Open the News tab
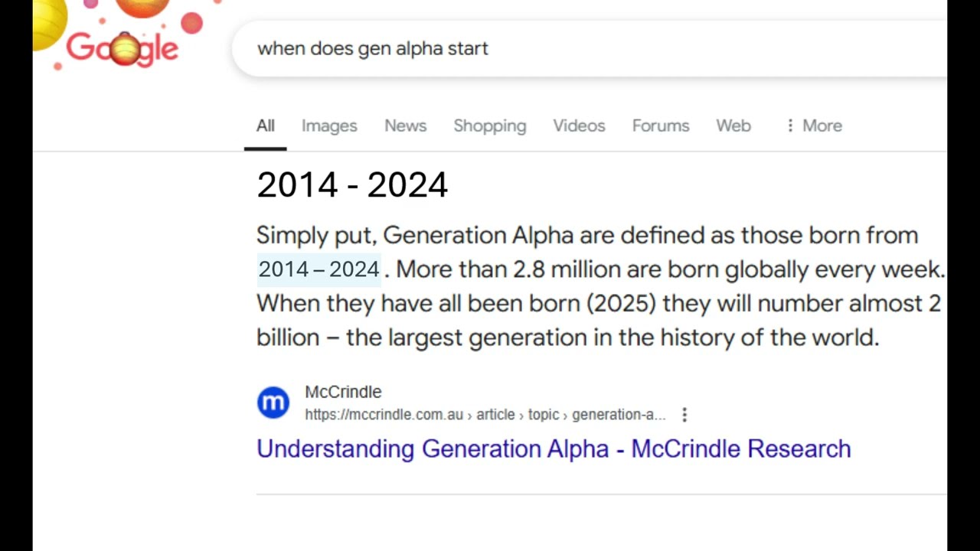This screenshot has width=980, height=551. tap(405, 126)
